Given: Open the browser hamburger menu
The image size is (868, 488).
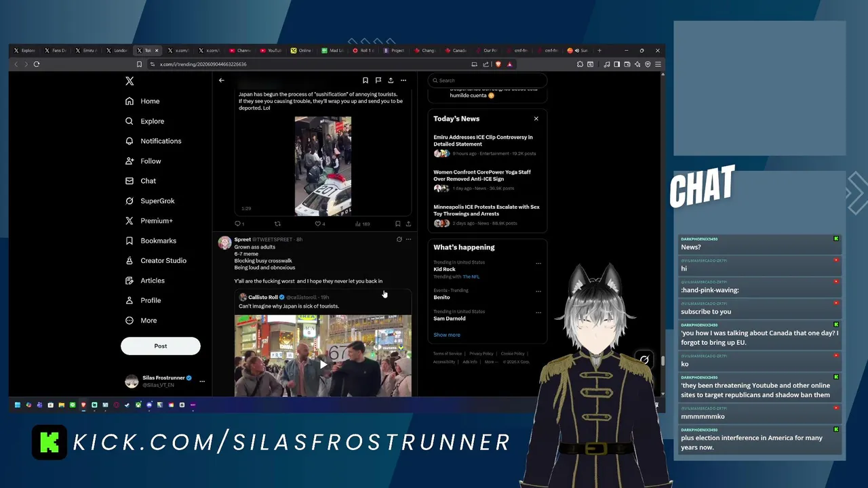Looking at the screenshot, I should pyautogui.click(x=657, y=64).
